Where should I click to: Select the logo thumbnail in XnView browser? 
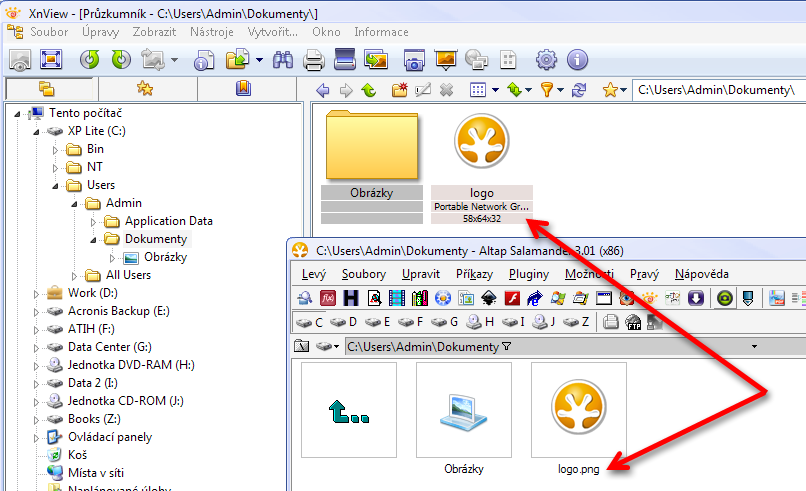(482, 167)
